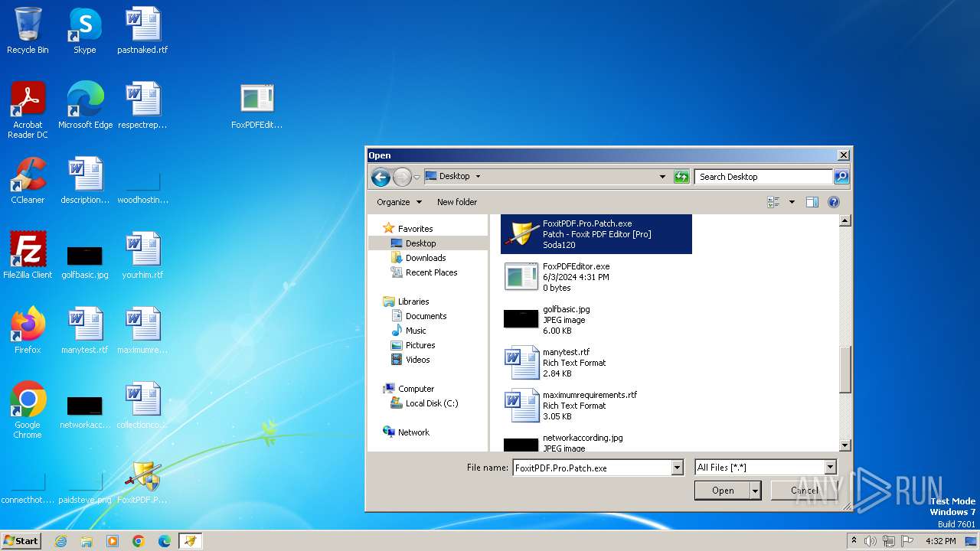The width and height of the screenshot is (980, 551).
Task: Open Windows Explorer from the taskbar
Action: point(87,541)
